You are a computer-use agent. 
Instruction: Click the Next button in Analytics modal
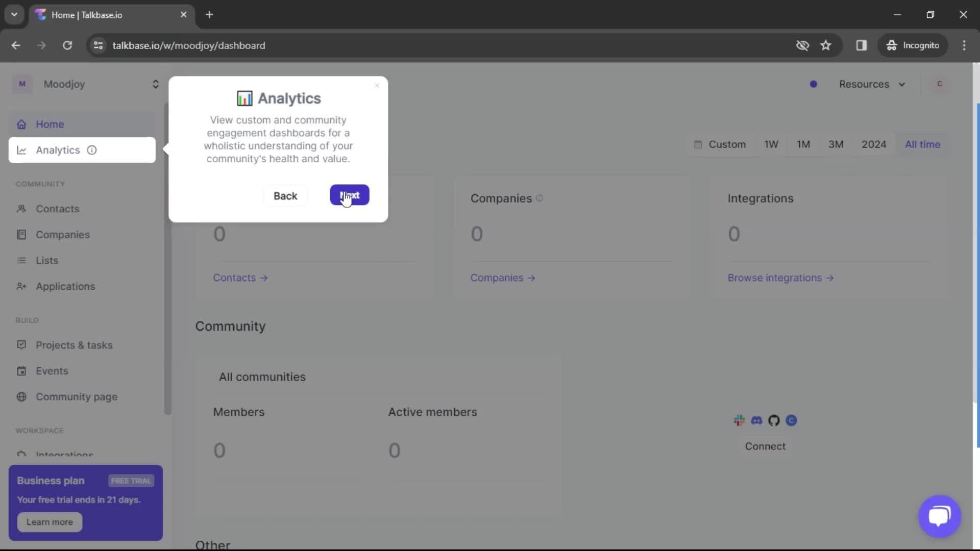coord(350,195)
